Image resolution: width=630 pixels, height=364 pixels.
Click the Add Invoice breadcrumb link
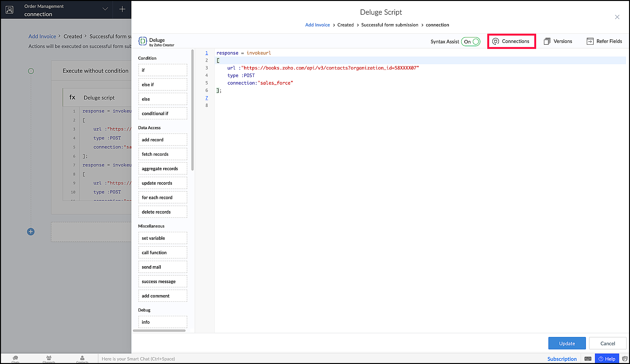(317, 25)
